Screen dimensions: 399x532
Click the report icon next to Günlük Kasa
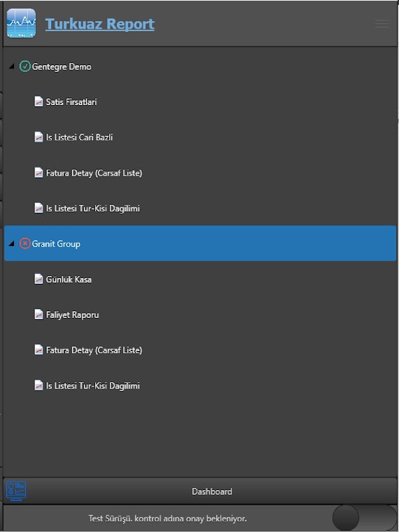tap(39, 279)
